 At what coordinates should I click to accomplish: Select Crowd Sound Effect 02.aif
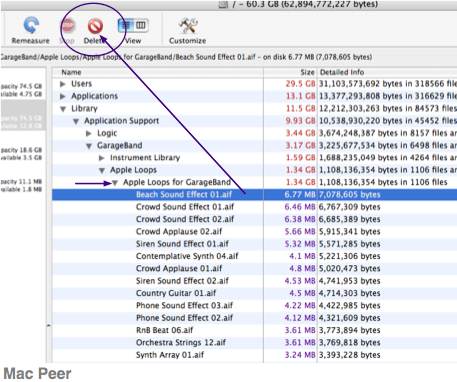[x=254, y=219]
